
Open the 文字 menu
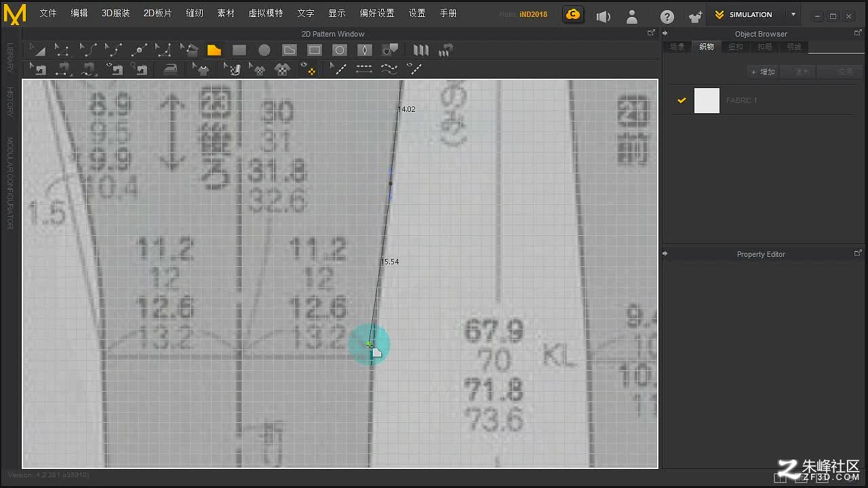tap(306, 13)
